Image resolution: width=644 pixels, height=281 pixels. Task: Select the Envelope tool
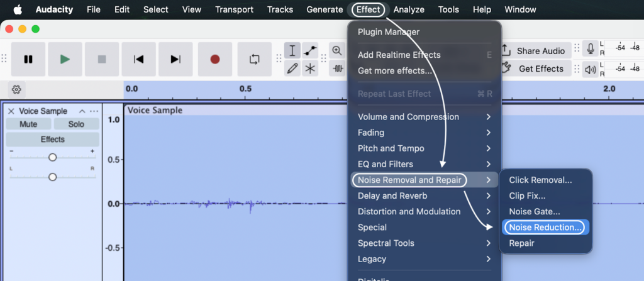pos(310,51)
